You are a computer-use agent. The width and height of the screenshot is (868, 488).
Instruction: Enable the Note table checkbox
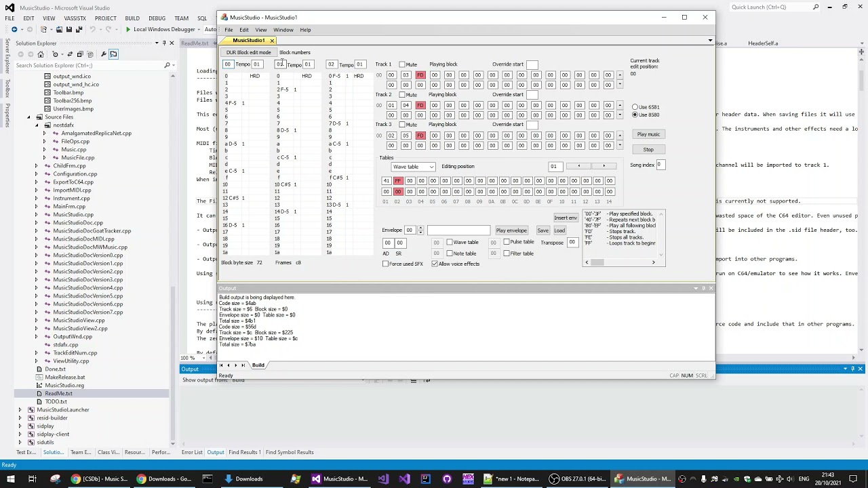(x=450, y=253)
